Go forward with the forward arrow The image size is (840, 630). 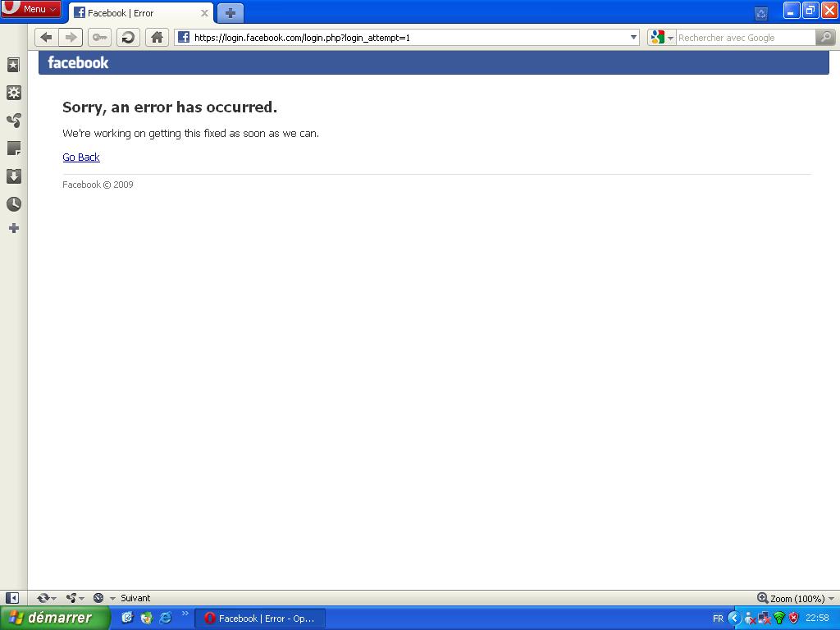point(71,38)
